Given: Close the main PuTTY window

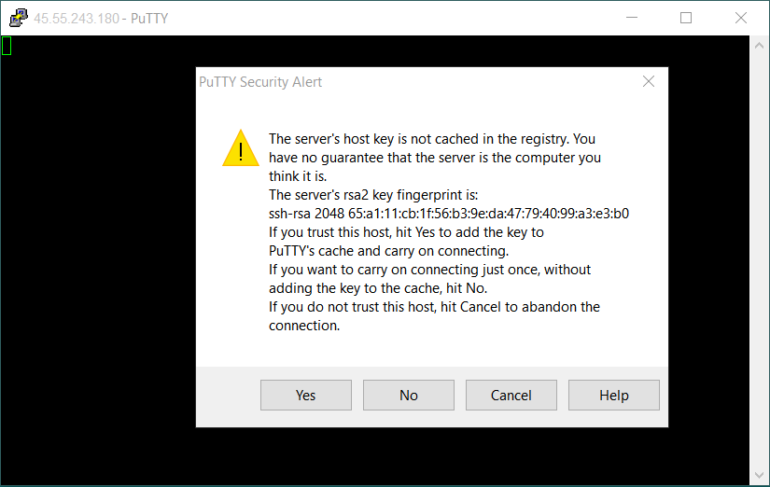Looking at the screenshot, I should coord(741,18).
